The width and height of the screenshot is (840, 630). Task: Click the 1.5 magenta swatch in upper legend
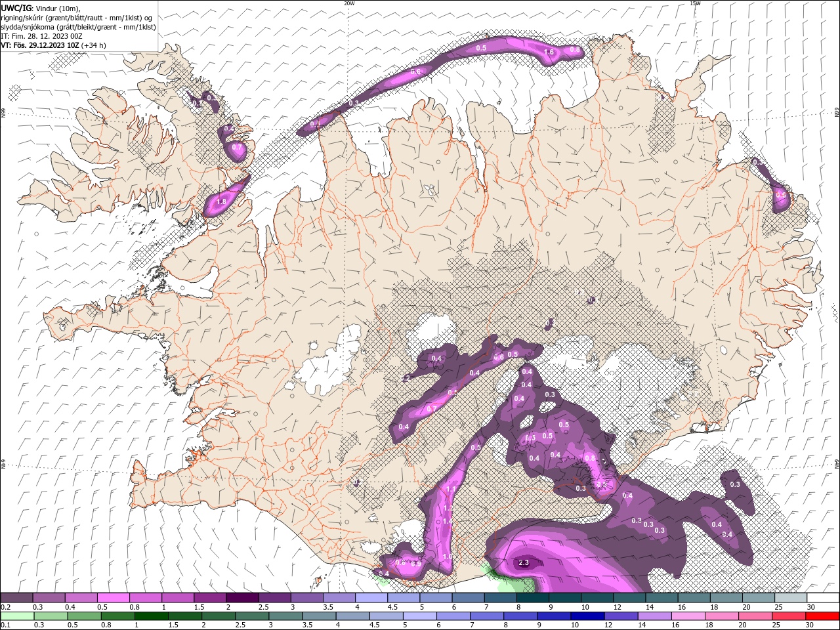210,598
